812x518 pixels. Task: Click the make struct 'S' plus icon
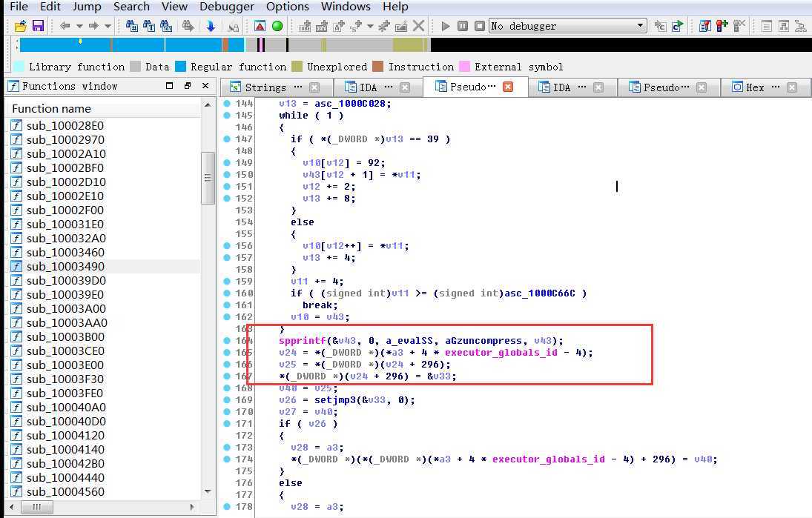(x=356, y=26)
